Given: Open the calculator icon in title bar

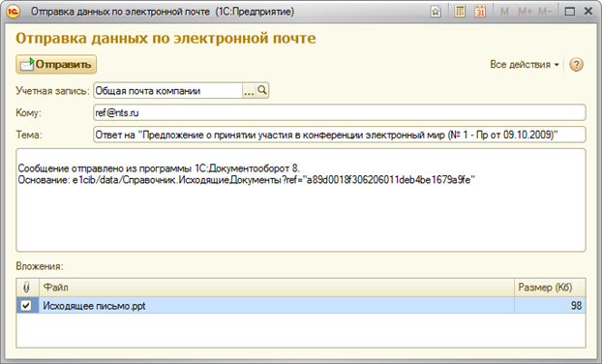Looking at the screenshot, I should click(460, 12).
